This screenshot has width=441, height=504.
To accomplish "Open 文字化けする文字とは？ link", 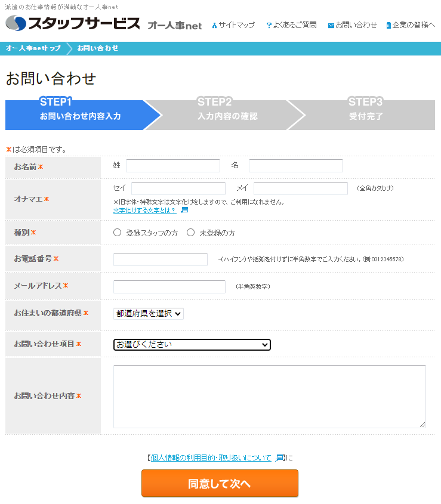I will point(145,210).
